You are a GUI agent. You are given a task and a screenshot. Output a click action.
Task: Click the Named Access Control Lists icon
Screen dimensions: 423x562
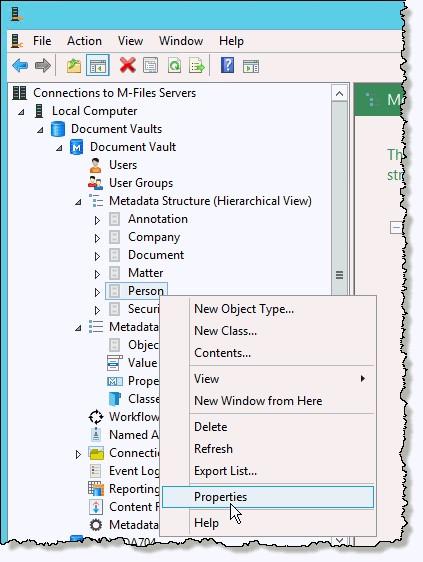point(96,435)
